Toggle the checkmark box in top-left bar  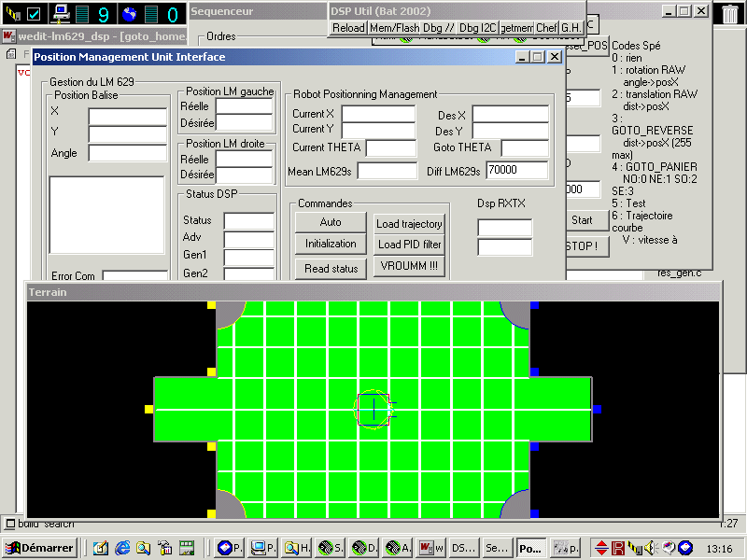coord(34,13)
